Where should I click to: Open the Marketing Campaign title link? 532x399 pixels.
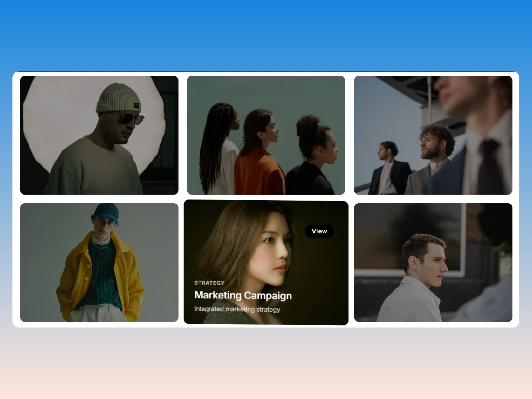(x=243, y=295)
